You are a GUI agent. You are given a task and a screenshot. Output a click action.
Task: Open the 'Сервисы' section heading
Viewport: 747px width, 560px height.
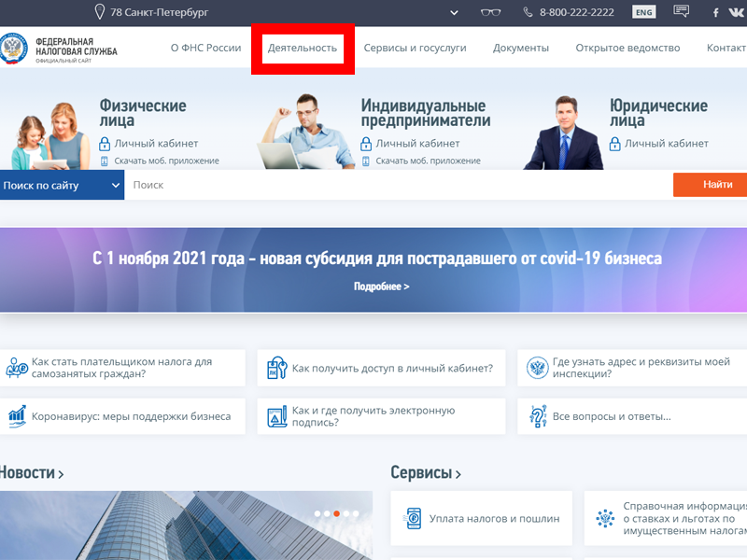click(x=426, y=472)
